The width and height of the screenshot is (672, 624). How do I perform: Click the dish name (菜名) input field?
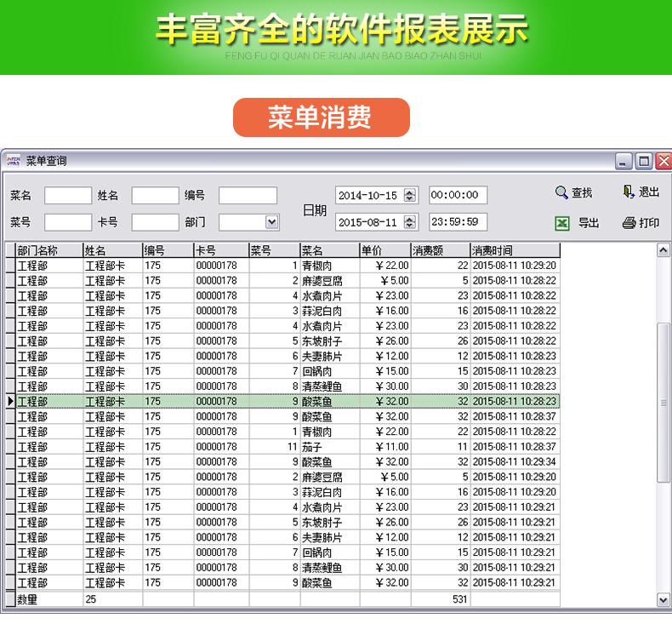pyautogui.click(x=68, y=196)
